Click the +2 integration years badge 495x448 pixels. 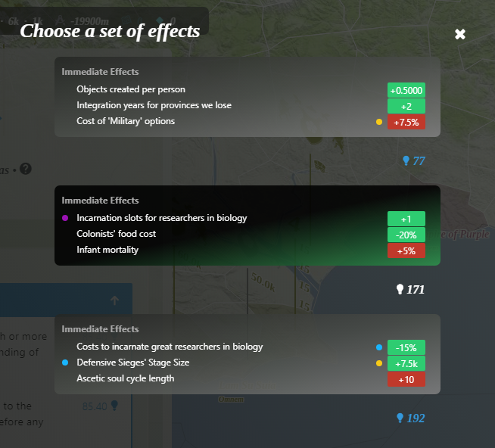(x=406, y=106)
